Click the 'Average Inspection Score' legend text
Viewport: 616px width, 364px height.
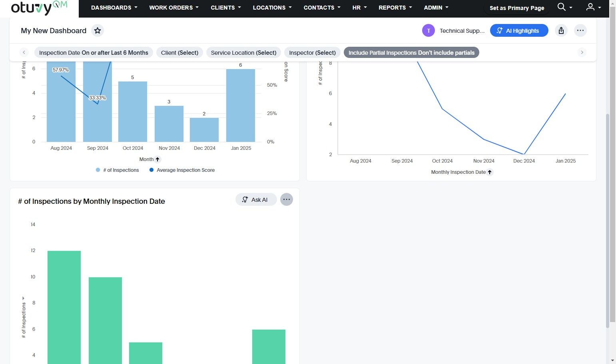pos(185,170)
